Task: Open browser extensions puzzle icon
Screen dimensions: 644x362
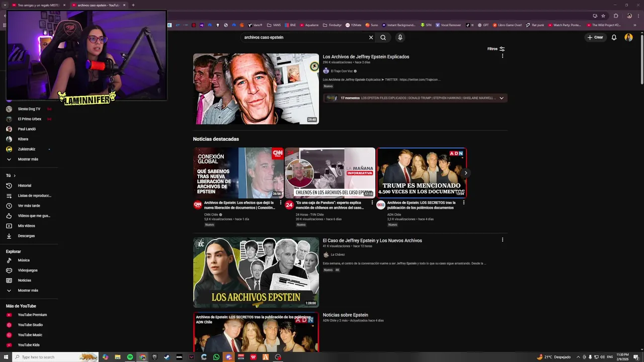Action: pyautogui.click(x=616, y=16)
